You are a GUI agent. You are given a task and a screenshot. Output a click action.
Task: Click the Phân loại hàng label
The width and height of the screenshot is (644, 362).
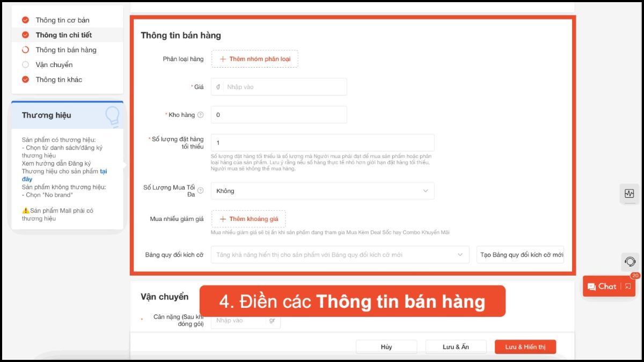click(x=183, y=59)
